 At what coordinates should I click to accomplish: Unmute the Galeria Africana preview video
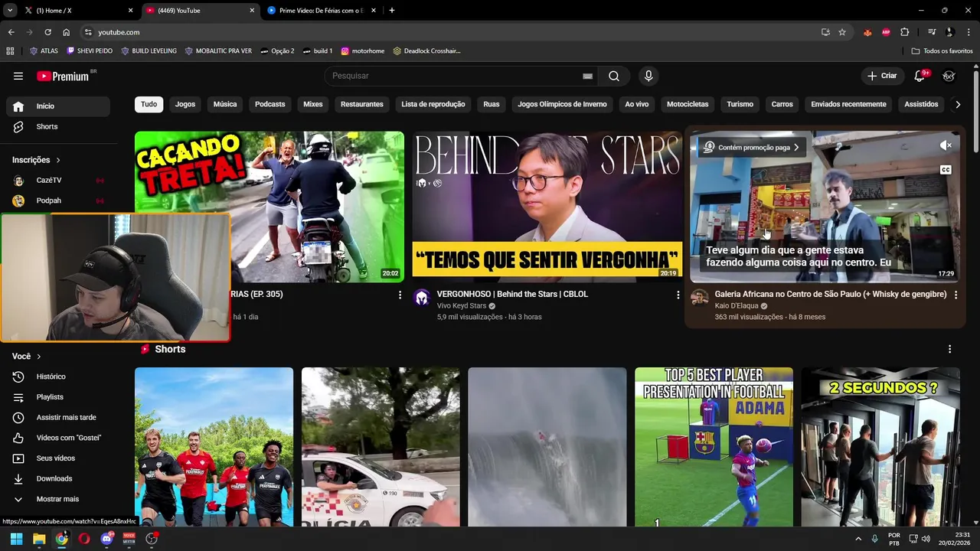point(946,145)
